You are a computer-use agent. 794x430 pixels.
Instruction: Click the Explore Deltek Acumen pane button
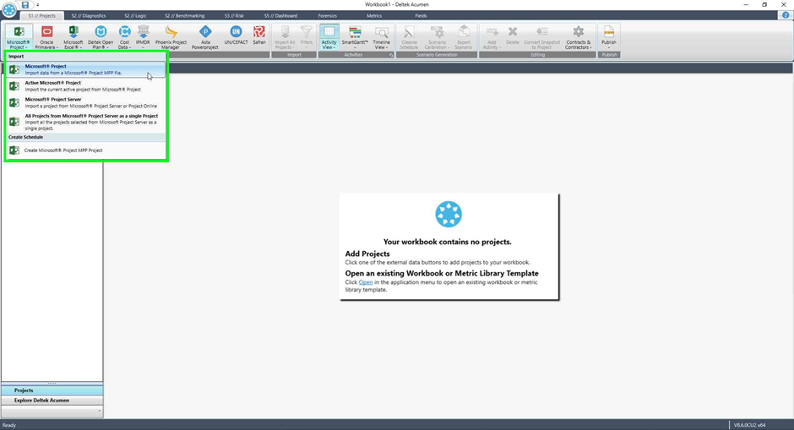[x=52, y=400]
